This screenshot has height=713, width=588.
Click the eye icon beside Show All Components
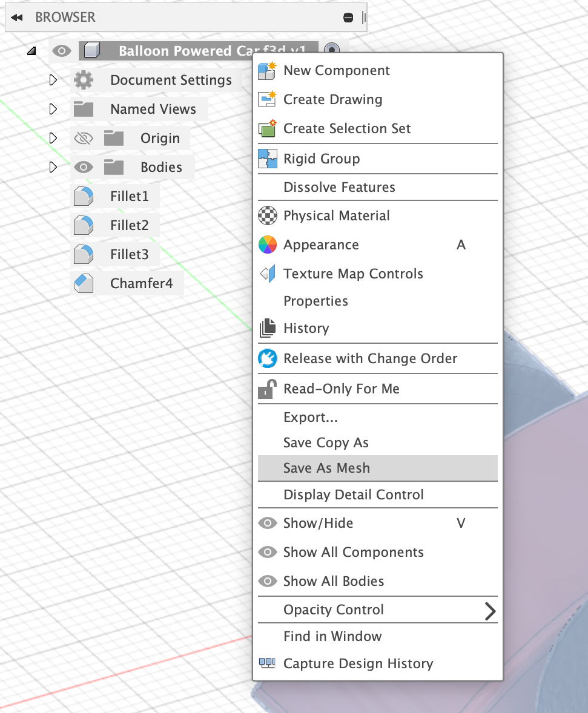pos(268,552)
